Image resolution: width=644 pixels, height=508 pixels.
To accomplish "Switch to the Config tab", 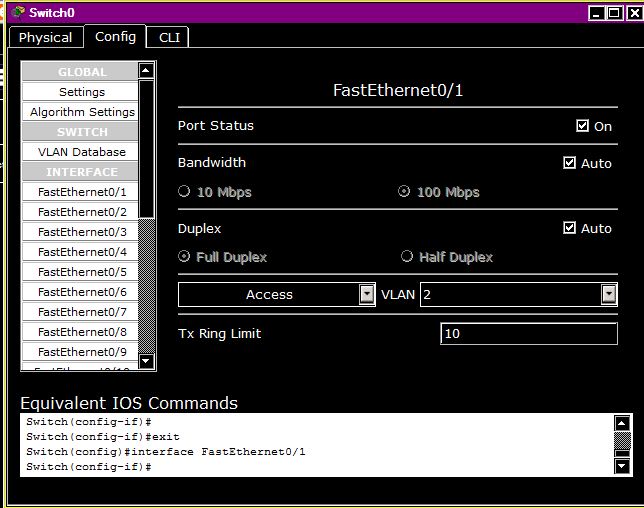I will (115, 37).
